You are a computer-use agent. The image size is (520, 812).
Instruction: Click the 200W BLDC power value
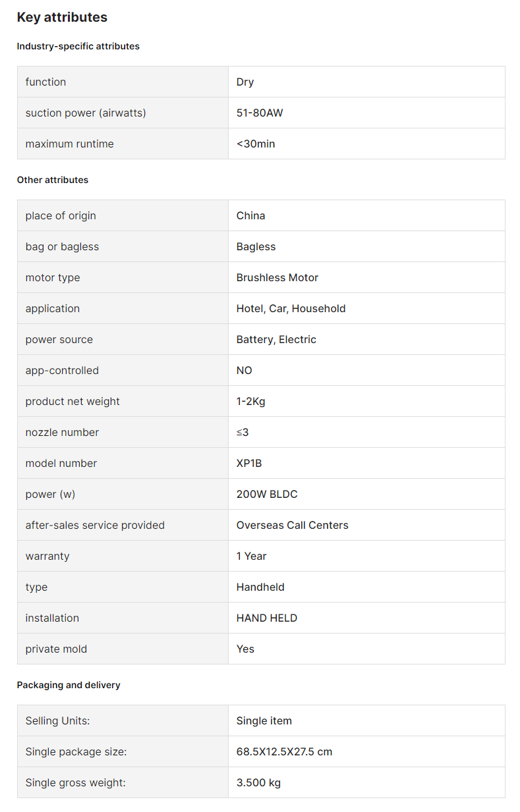pos(267,495)
